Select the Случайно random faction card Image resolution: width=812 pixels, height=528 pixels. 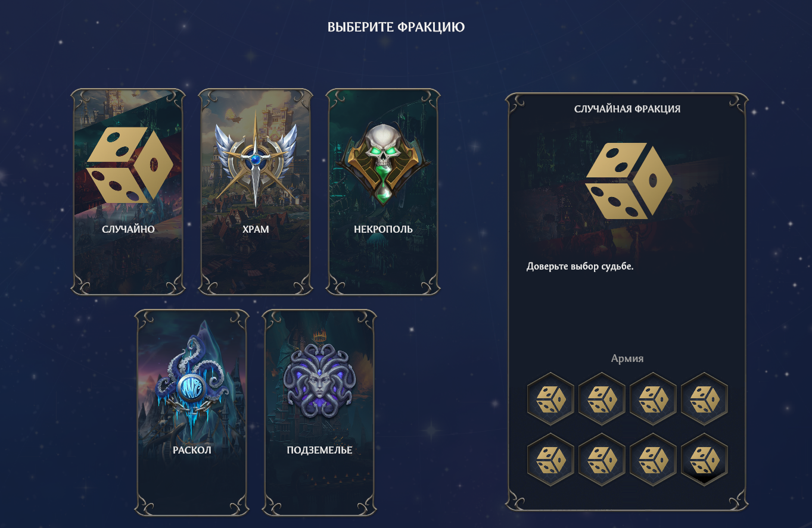[128, 192]
